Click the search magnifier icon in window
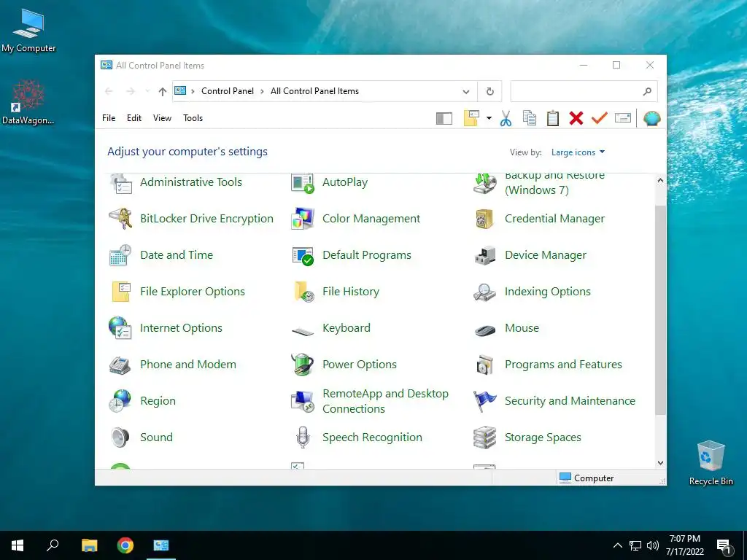The height and width of the screenshot is (560, 747). pos(647,91)
